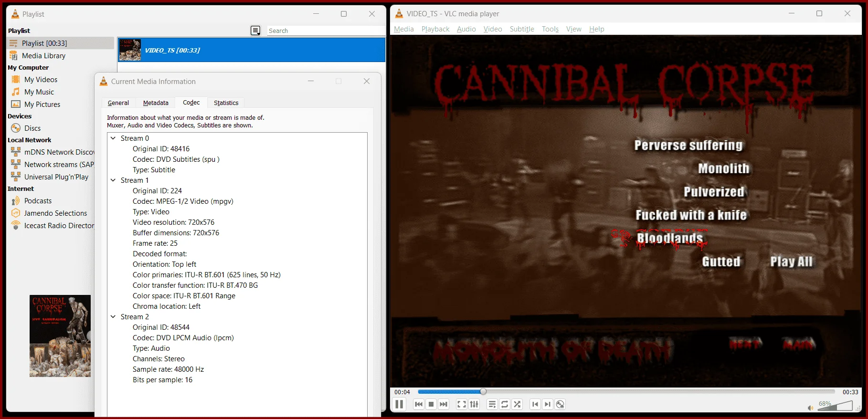Change playlist view mode icon

point(256,31)
